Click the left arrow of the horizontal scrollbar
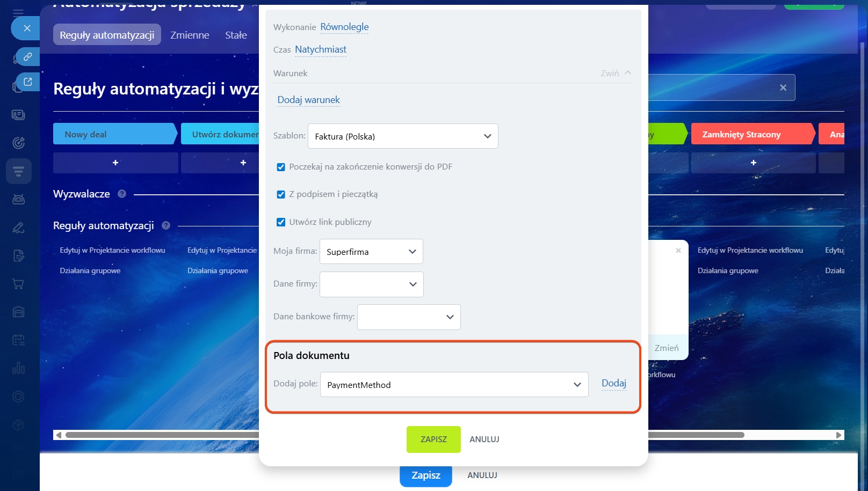 pyautogui.click(x=59, y=435)
